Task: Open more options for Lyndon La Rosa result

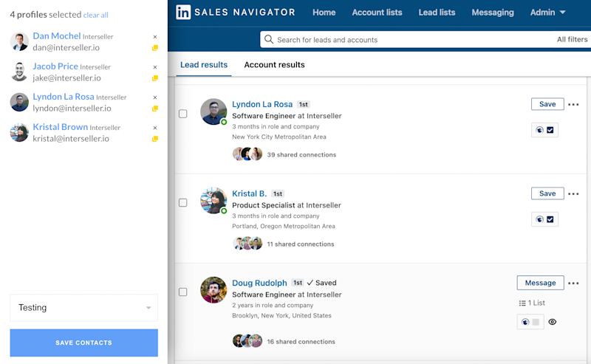Action: (573, 104)
